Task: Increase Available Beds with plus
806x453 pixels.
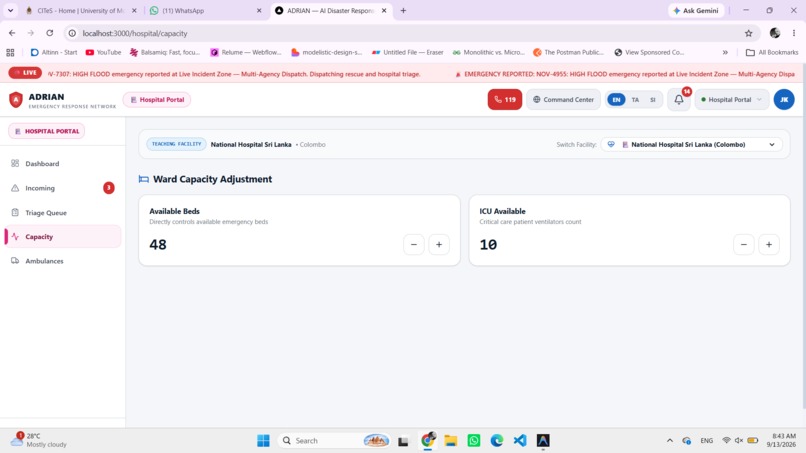Action: [x=438, y=245]
